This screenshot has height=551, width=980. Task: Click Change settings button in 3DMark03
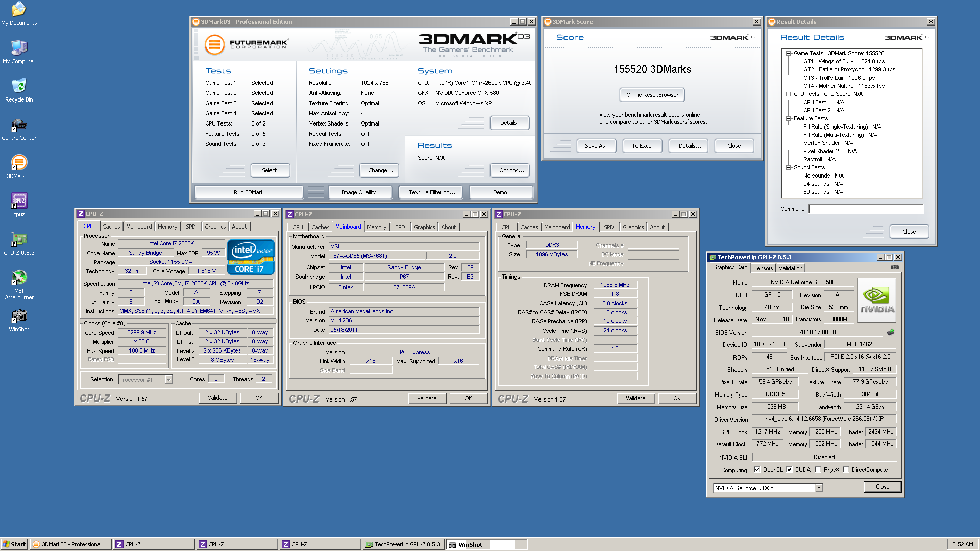tap(380, 170)
